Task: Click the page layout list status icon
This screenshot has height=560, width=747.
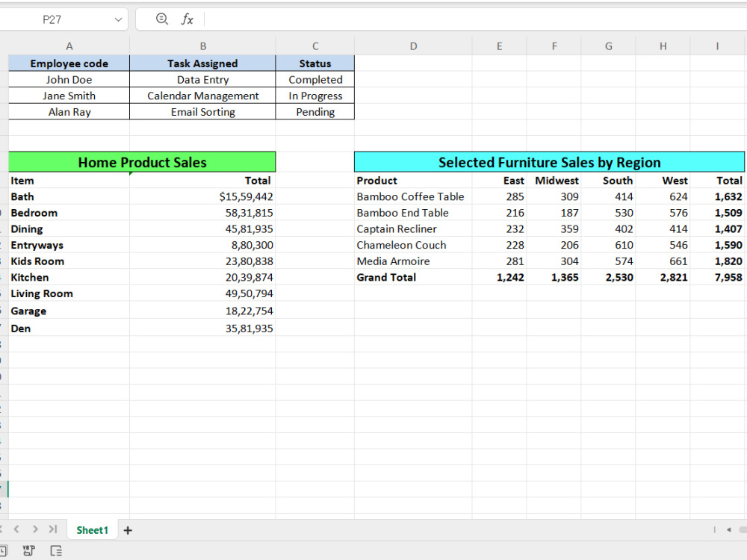Action: click(x=56, y=551)
